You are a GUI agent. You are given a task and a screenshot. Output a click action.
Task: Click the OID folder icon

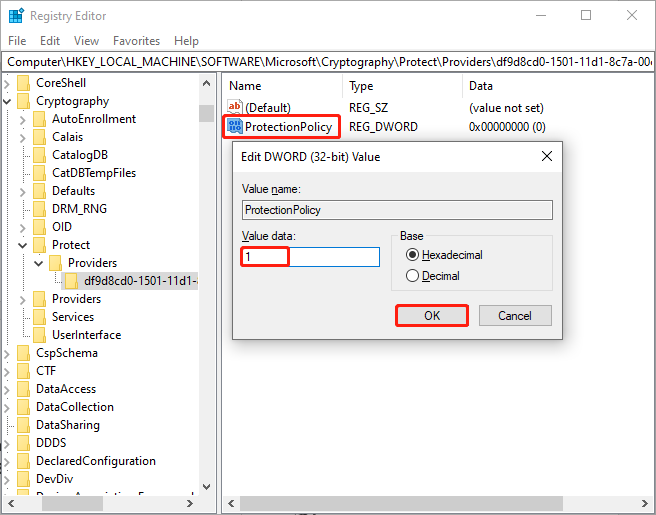point(39,227)
